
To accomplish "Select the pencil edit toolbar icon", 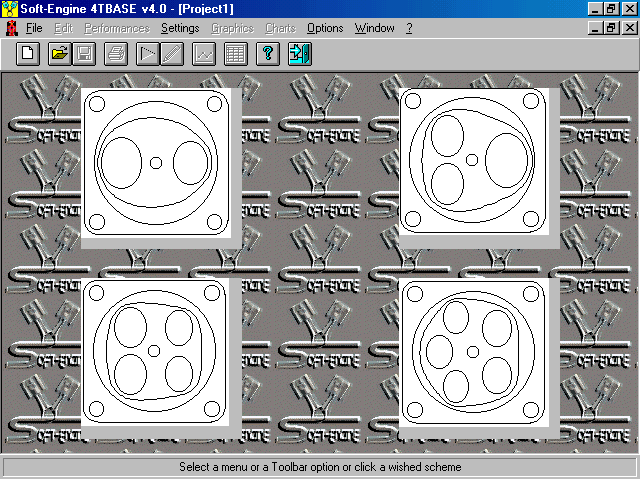I will 171,54.
